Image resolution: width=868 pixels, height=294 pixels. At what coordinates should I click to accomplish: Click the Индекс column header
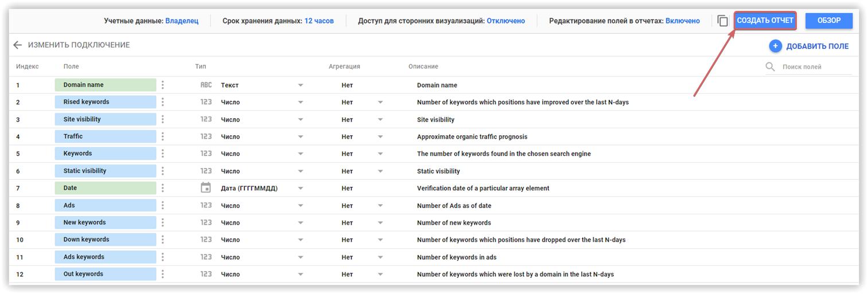pos(28,66)
